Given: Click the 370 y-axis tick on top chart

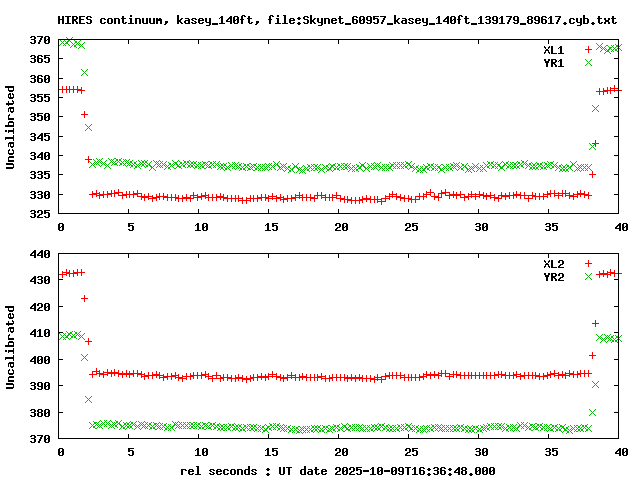Looking at the screenshot, I should pyautogui.click(x=40, y=40).
